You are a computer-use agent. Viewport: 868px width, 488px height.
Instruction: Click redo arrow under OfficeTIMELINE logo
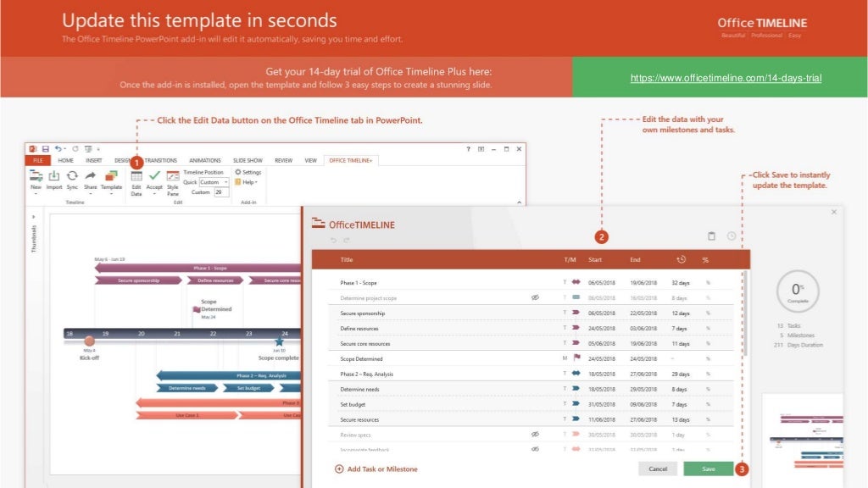point(347,240)
